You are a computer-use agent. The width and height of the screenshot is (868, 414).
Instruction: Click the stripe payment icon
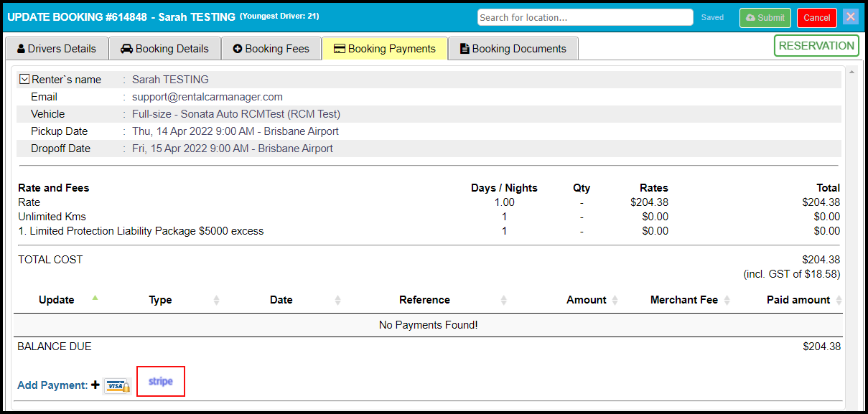(x=161, y=381)
